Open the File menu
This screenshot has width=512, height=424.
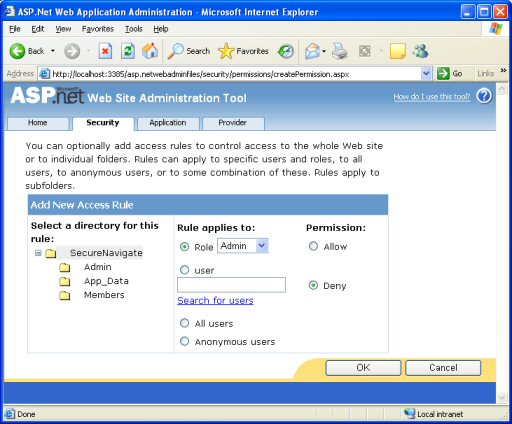click(15, 29)
